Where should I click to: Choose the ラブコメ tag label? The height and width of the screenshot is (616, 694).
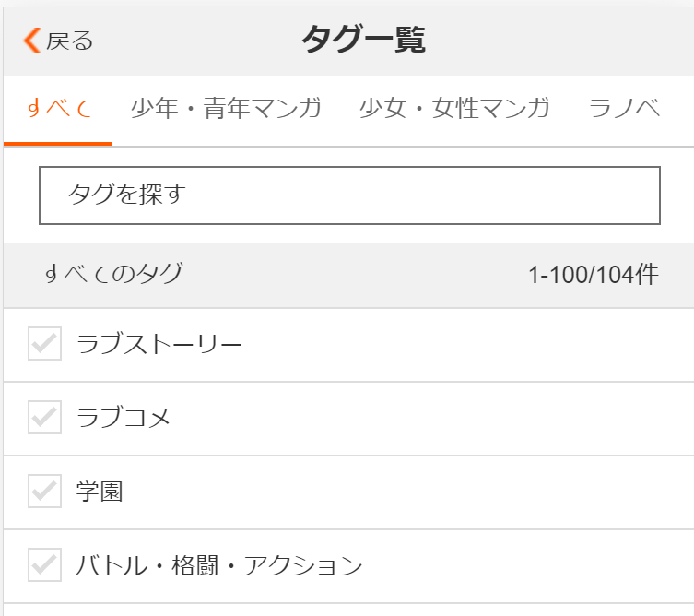click(x=124, y=419)
